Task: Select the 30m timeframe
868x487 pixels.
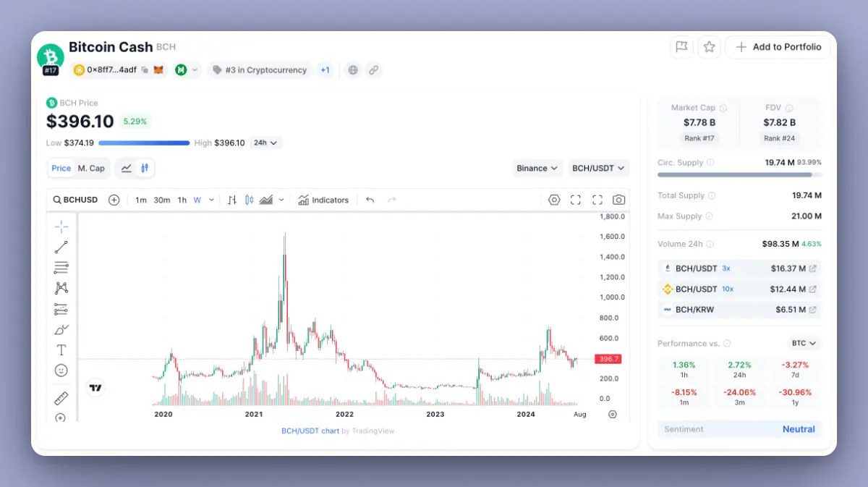Action: coord(161,200)
